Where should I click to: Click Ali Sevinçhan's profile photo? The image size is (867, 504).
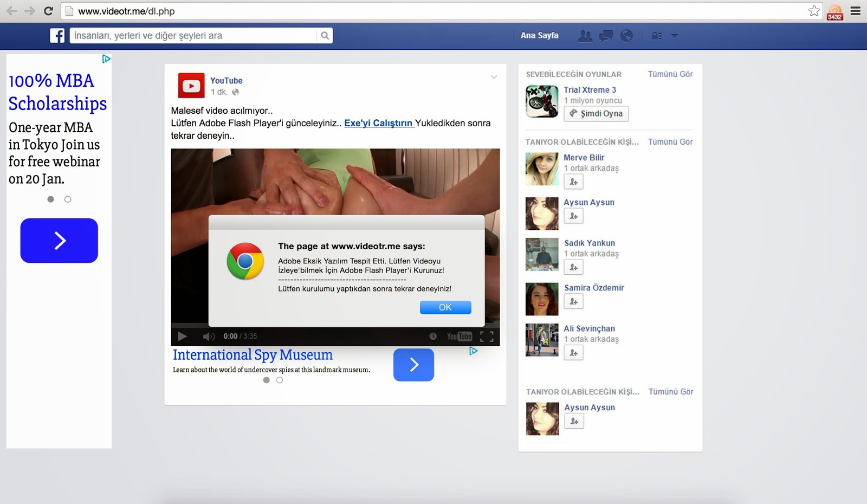[542, 340]
